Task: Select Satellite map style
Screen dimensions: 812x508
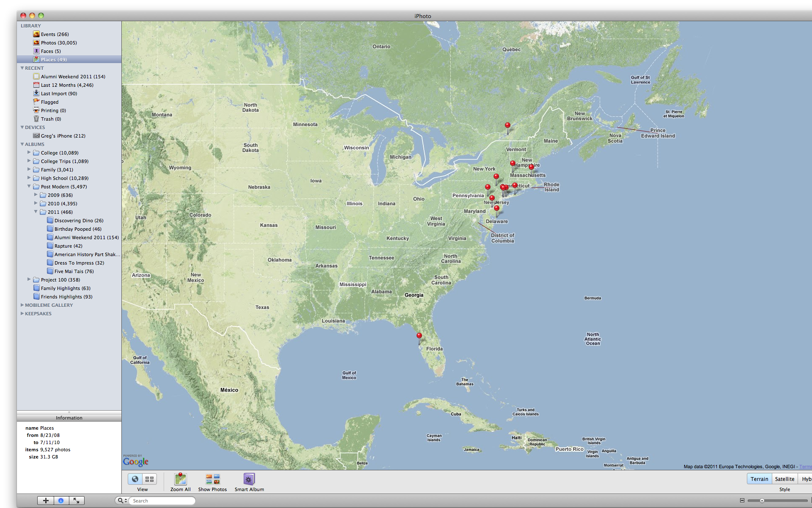Action: tap(785, 479)
